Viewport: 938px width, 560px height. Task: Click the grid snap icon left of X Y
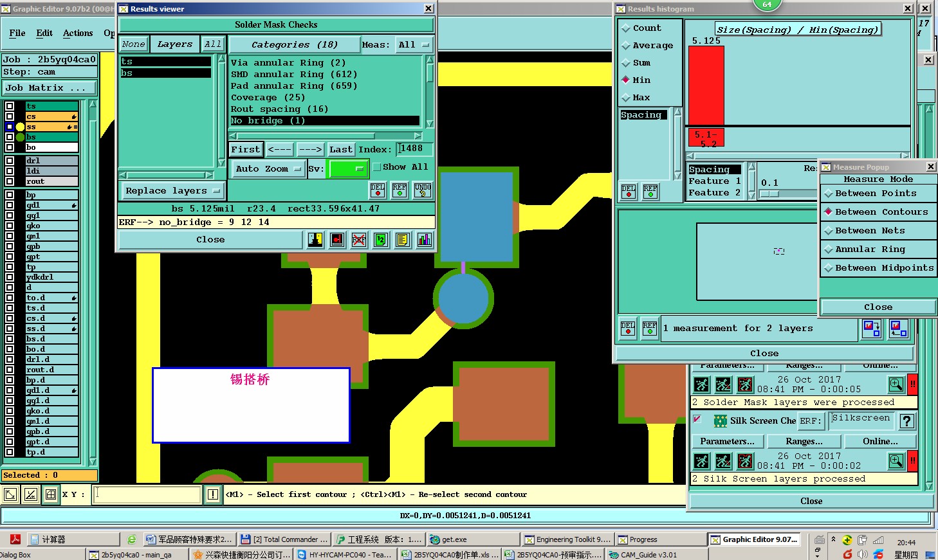[50, 494]
